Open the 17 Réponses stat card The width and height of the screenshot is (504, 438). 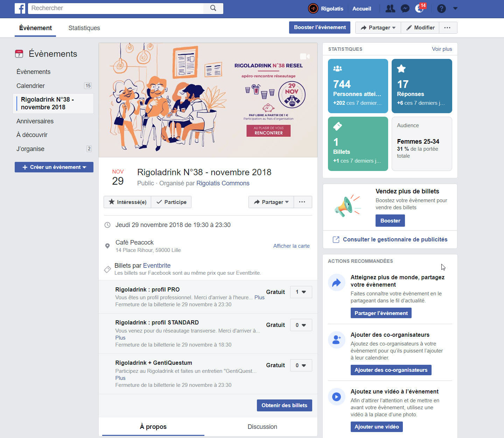coord(422,86)
